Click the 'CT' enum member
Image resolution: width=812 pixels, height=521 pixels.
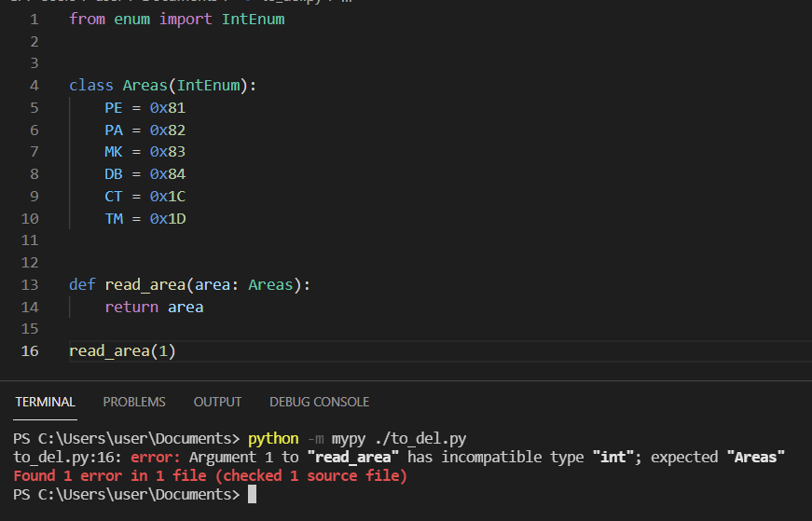(114, 197)
